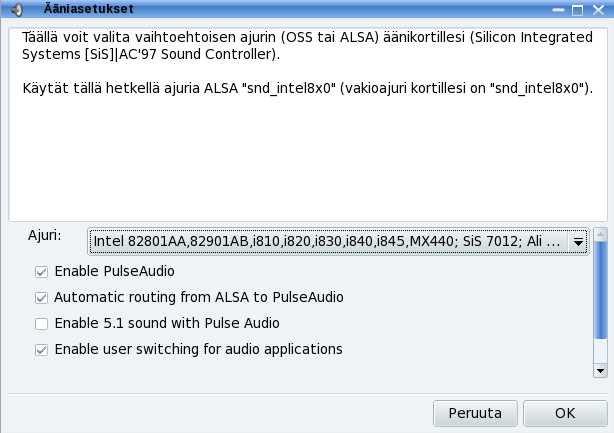The image size is (614, 433).
Task: Click the speaker icon in the title bar
Action: [16, 9]
